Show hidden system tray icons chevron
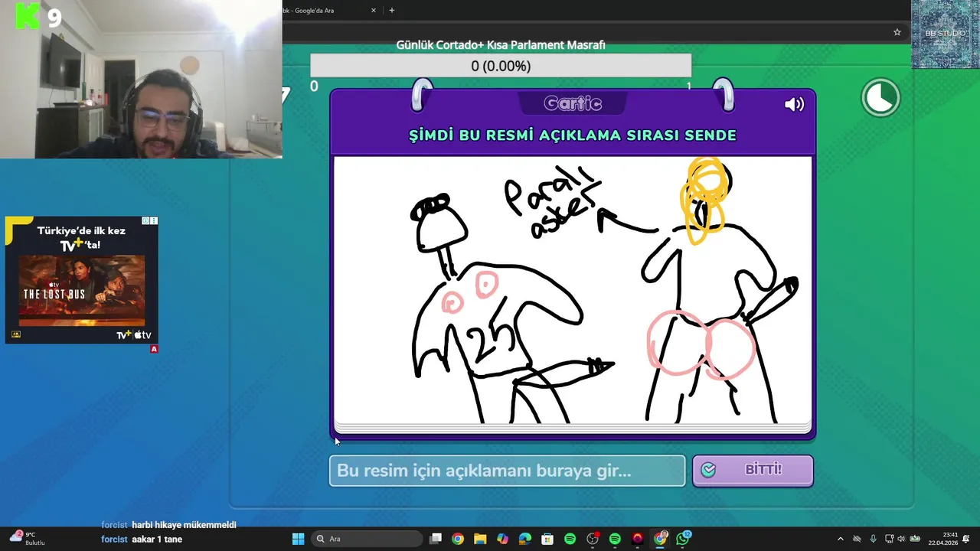 (841, 539)
